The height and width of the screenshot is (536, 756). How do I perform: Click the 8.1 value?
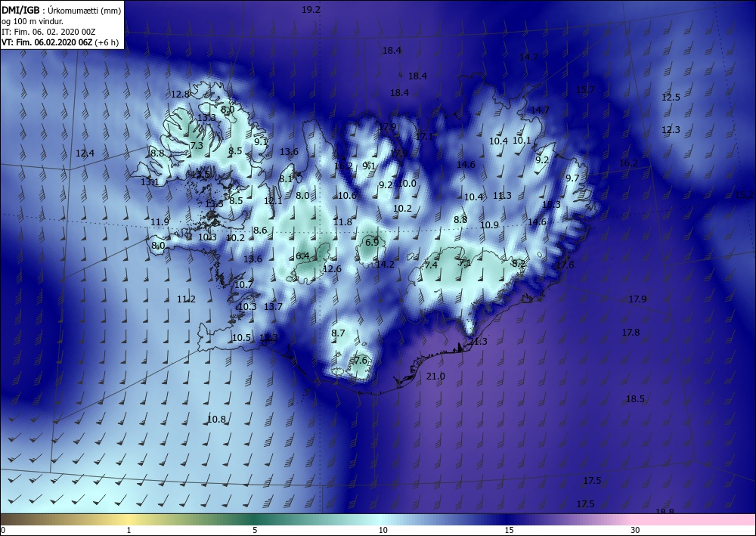click(x=286, y=179)
